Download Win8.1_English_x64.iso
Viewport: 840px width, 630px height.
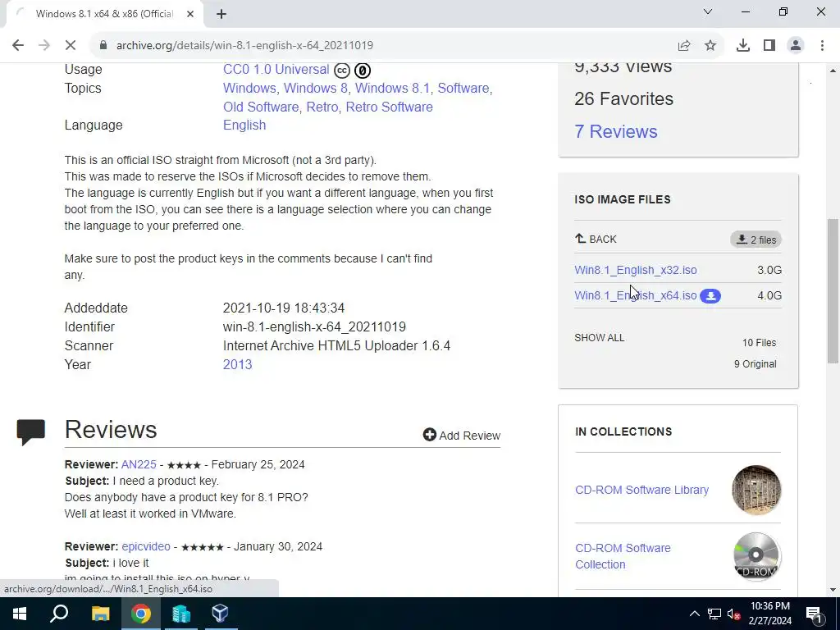click(x=636, y=295)
